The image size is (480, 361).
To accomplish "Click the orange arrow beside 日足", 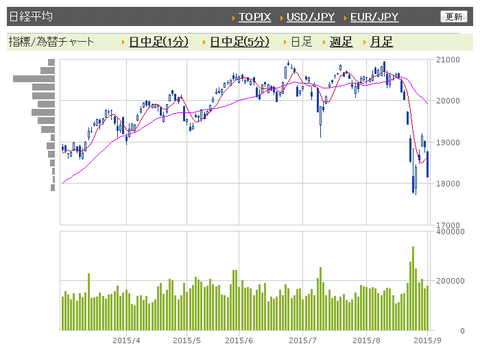I will click(x=285, y=42).
